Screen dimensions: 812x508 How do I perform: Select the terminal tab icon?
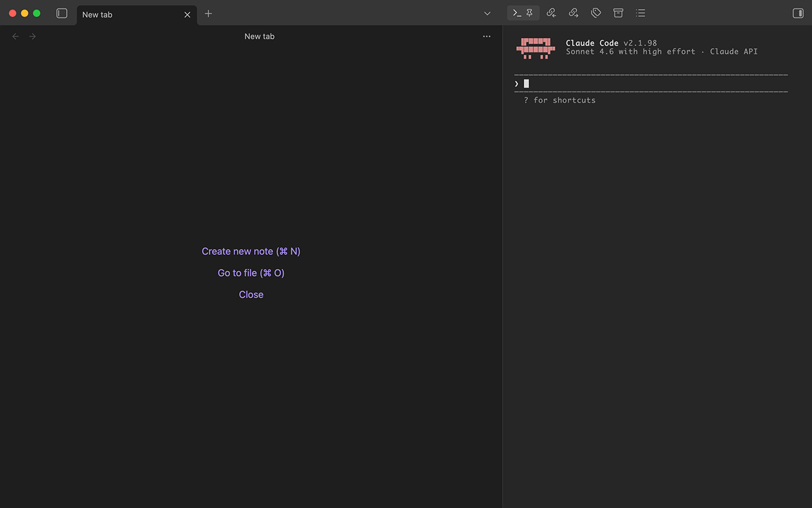tap(517, 13)
